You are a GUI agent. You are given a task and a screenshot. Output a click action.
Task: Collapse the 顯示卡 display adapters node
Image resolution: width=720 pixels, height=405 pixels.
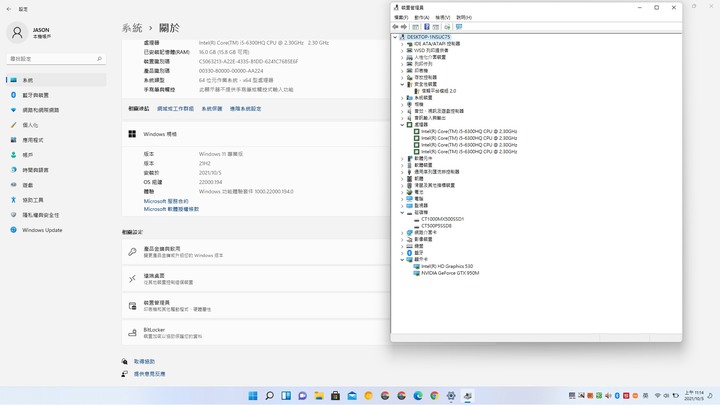(x=402, y=259)
